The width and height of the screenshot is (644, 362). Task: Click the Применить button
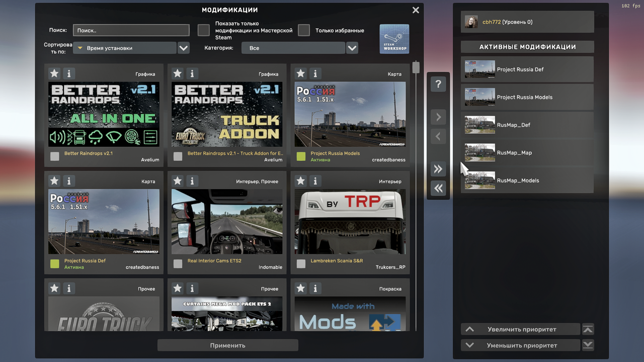[x=228, y=345]
